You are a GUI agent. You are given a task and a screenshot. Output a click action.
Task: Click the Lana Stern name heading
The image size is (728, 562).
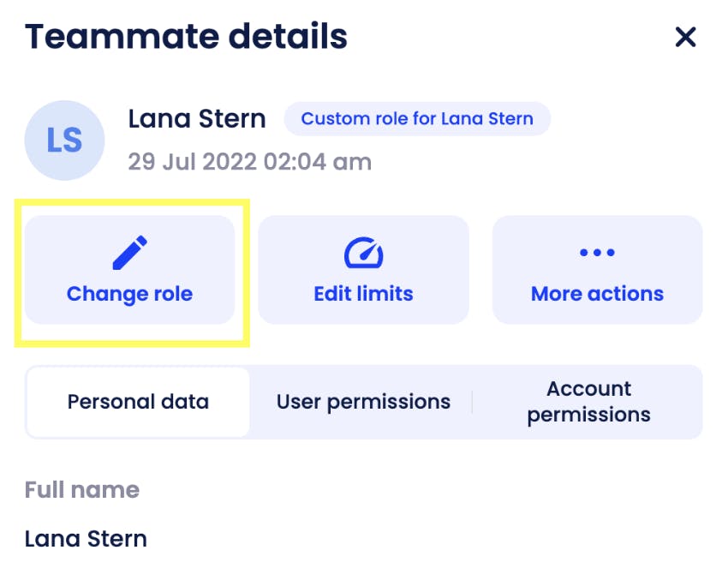point(197,119)
